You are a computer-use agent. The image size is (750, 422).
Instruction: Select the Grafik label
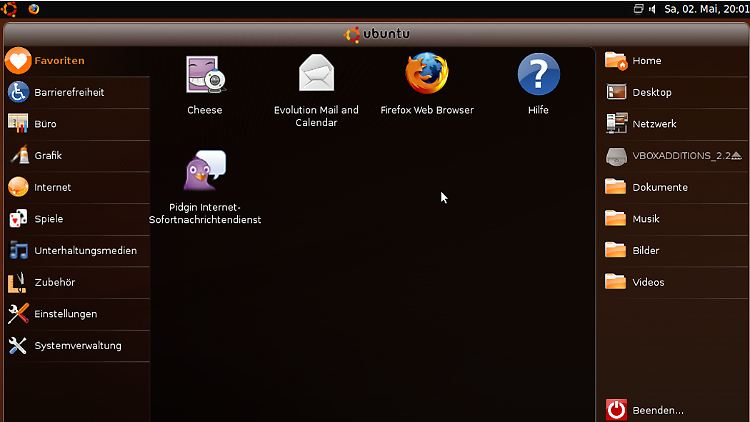click(48, 155)
